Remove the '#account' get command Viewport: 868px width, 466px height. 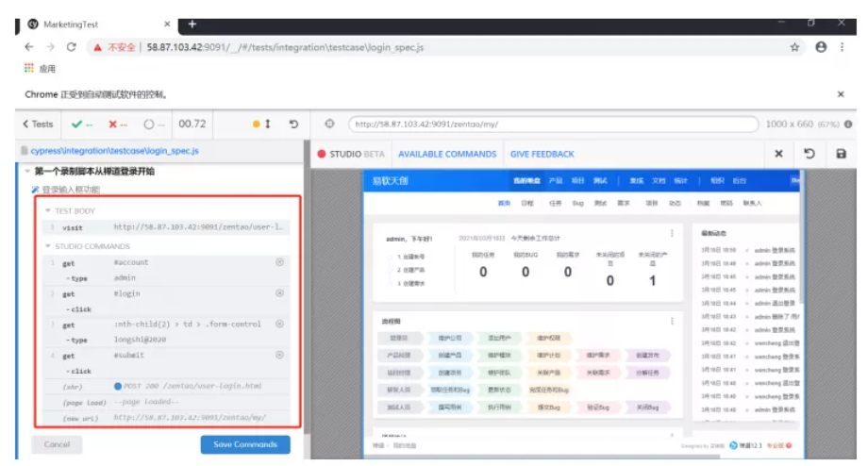pyautogui.click(x=279, y=262)
